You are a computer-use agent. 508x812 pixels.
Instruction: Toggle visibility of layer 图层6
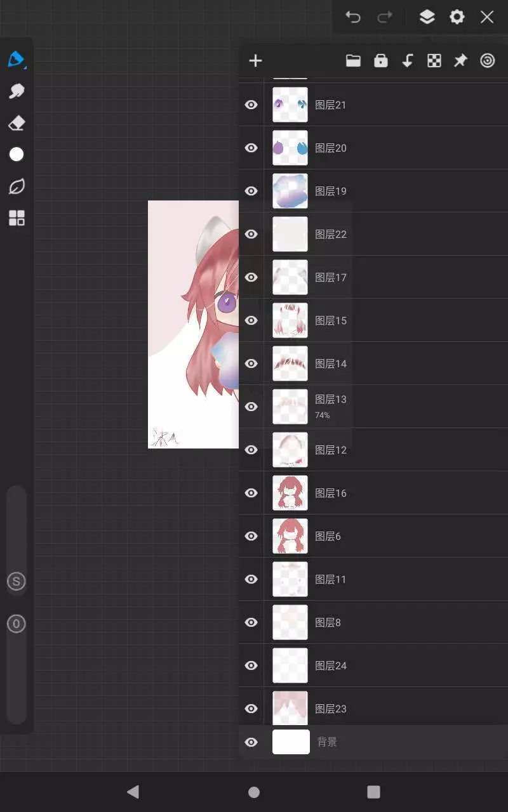(x=251, y=536)
